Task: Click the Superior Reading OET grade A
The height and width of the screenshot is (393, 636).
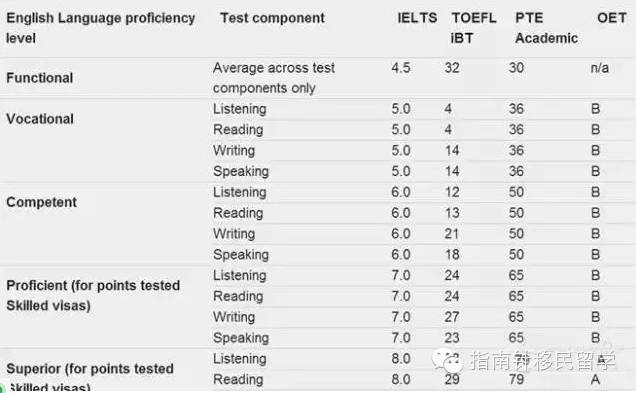Action: coord(595,379)
